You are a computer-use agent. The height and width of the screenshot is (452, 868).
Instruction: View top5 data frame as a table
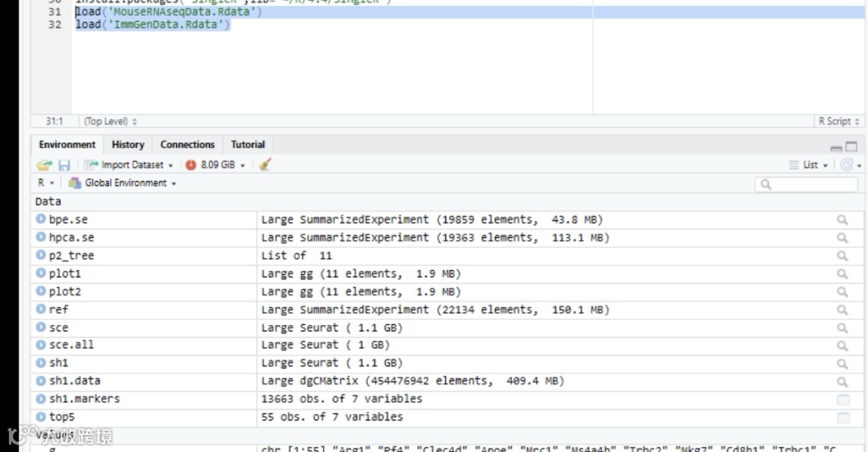point(843,417)
